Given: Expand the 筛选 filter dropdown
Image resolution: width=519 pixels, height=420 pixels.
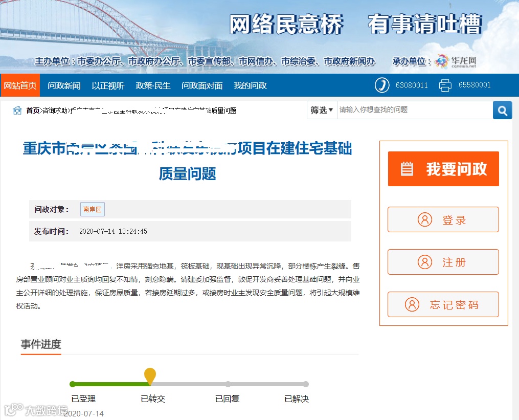Looking at the screenshot, I should pos(322,110).
